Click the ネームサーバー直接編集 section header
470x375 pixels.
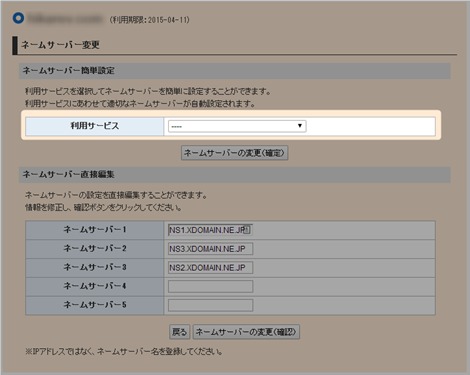pyautogui.click(x=235, y=174)
